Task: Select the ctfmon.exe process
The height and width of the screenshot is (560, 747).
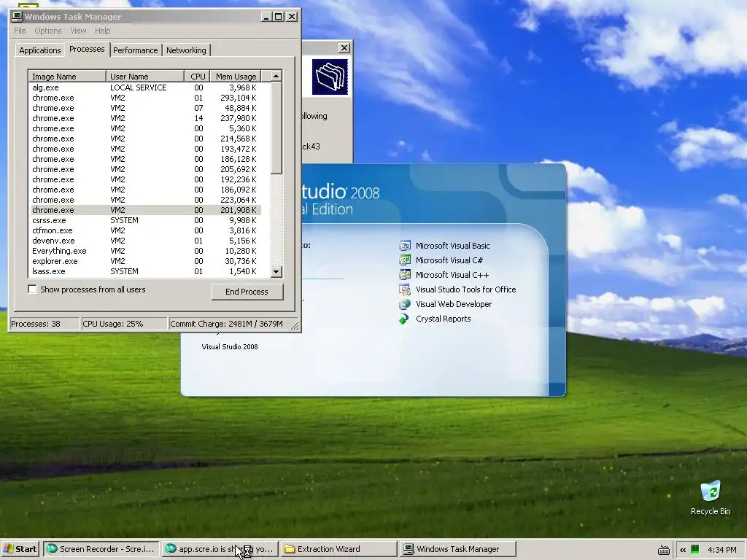Action: click(x=145, y=230)
